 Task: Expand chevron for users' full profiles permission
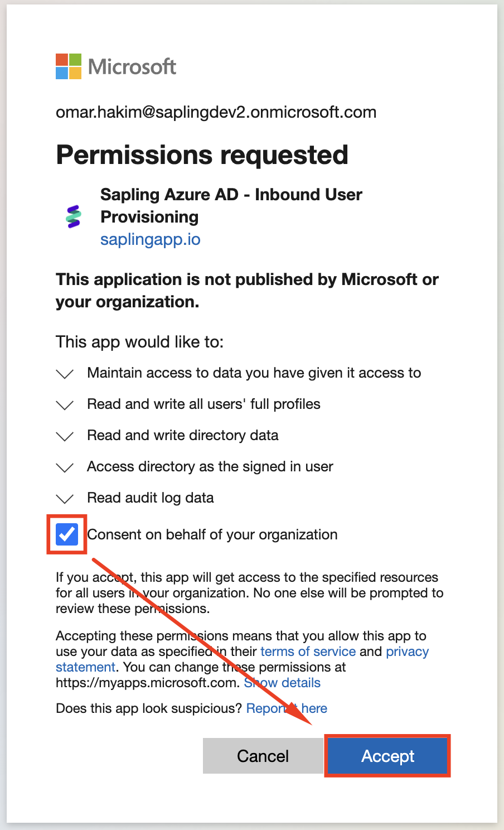65,405
